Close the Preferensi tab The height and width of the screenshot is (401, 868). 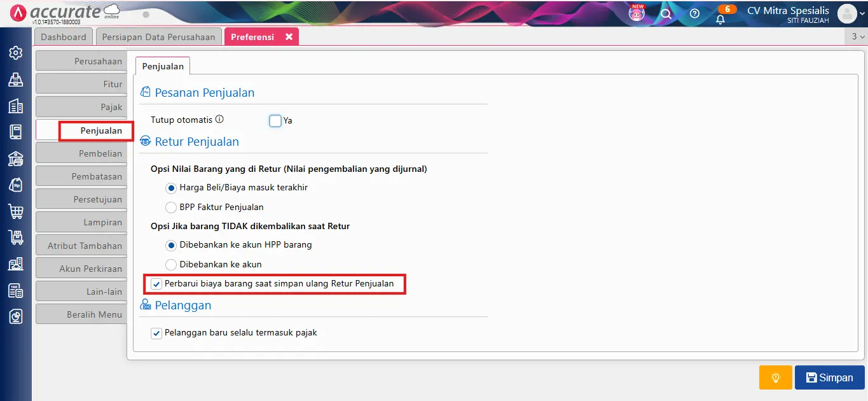coord(289,37)
